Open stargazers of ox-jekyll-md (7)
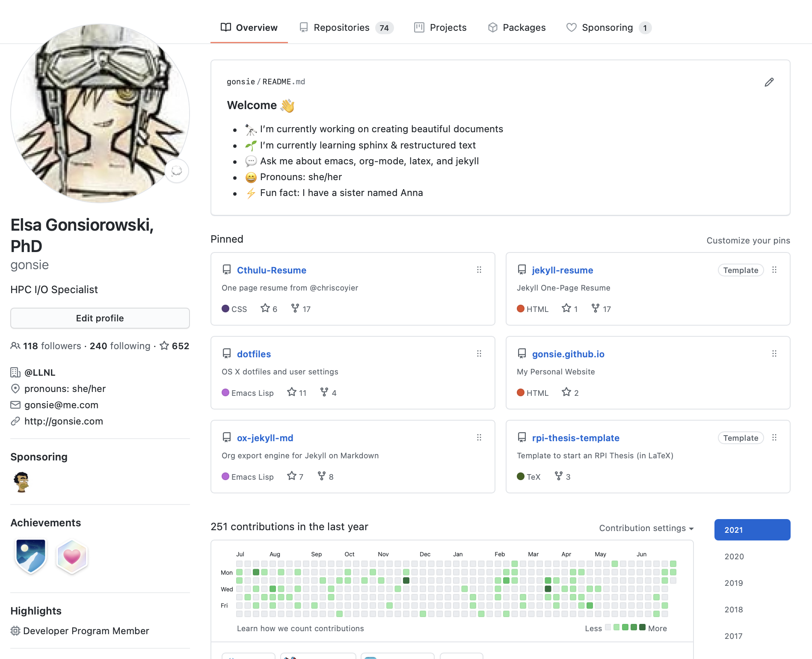 [x=295, y=476]
